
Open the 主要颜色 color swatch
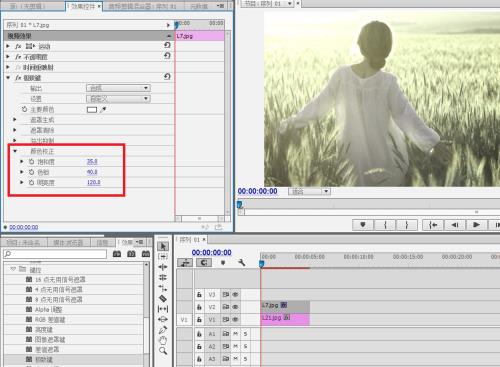pos(92,109)
